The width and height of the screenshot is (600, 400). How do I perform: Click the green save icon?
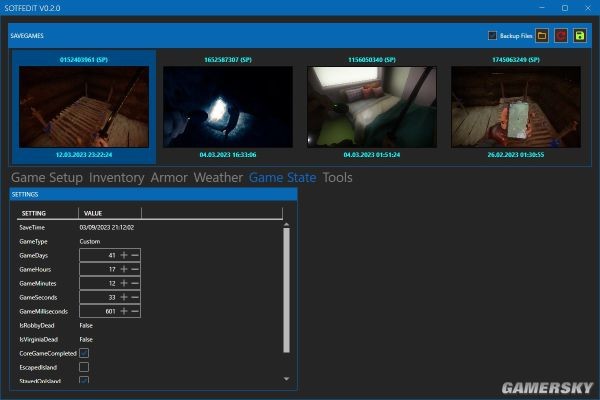580,36
